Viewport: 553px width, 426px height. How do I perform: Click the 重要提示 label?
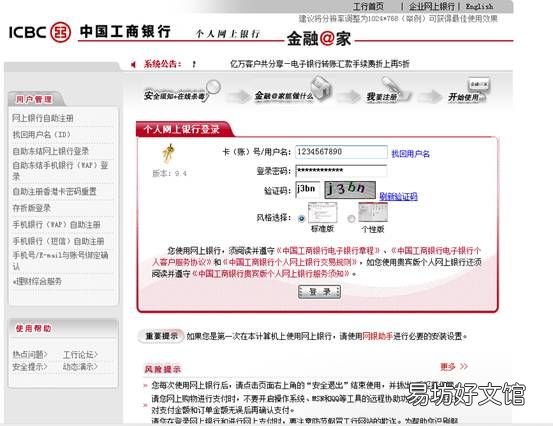point(162,336)
